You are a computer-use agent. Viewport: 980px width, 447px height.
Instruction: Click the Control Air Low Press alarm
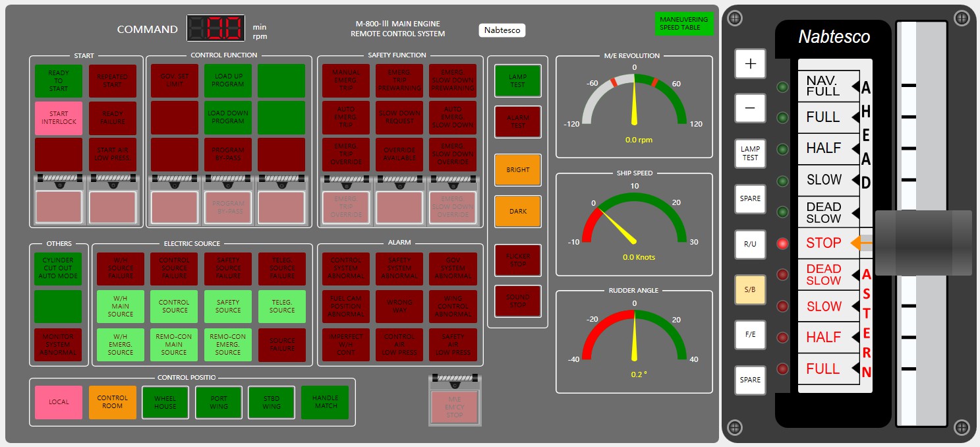(x=399, y=345)
